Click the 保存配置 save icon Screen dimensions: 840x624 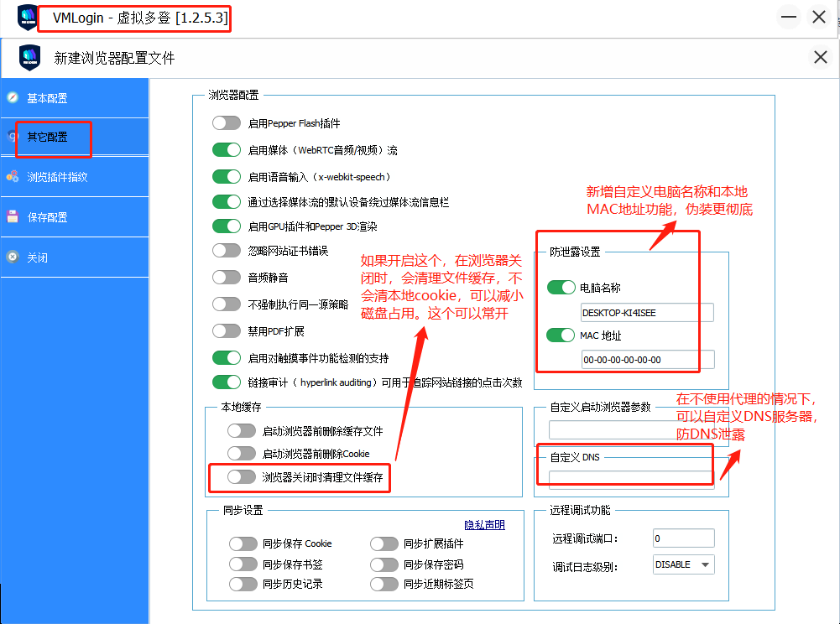click(x=13, y=217)
